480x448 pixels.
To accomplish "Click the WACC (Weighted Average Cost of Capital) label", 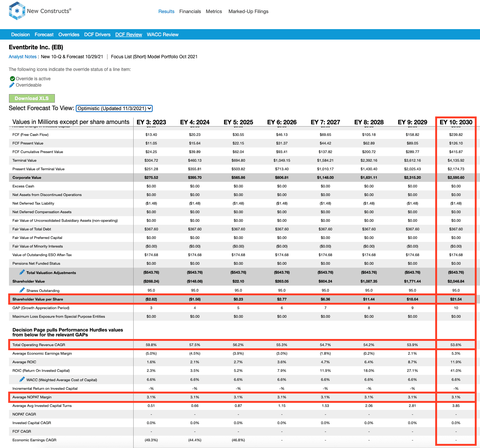I will coord(62,380).
